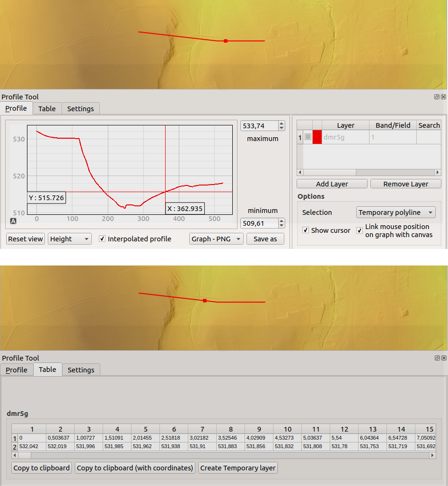Click the Y : 515.726 graph label
The image size is (448, 486).
coord(46,198)
